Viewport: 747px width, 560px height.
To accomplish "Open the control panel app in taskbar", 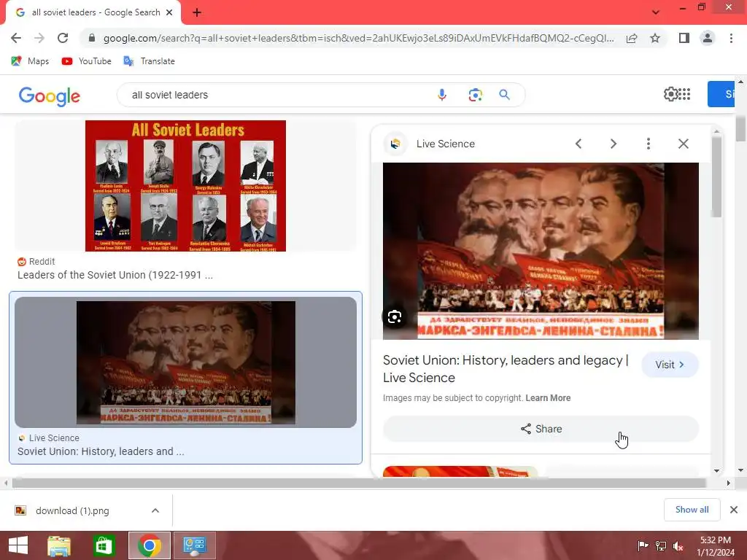I will pos(194,545).
